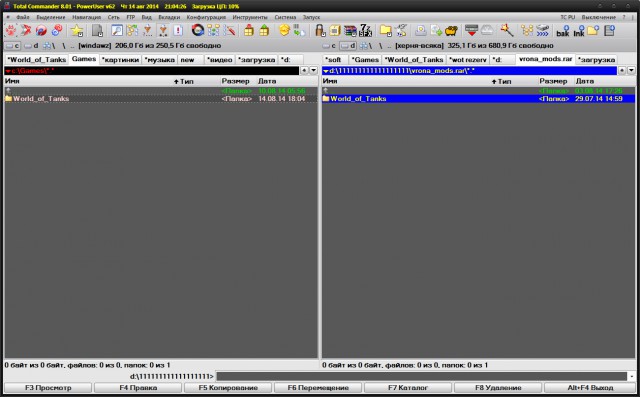Click the magnifying glass search icon
The height and width of the screenshot is (397, 640).
point(117,31)
